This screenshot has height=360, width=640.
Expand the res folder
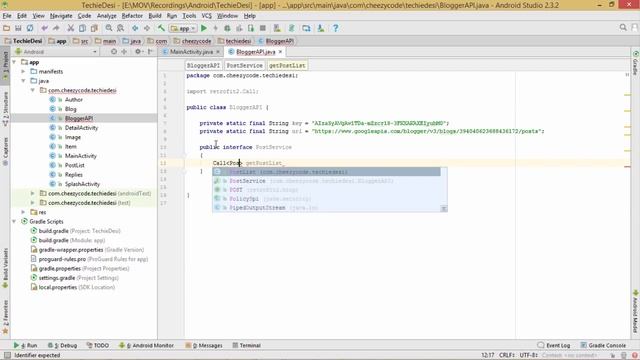(x=23, y=212)
